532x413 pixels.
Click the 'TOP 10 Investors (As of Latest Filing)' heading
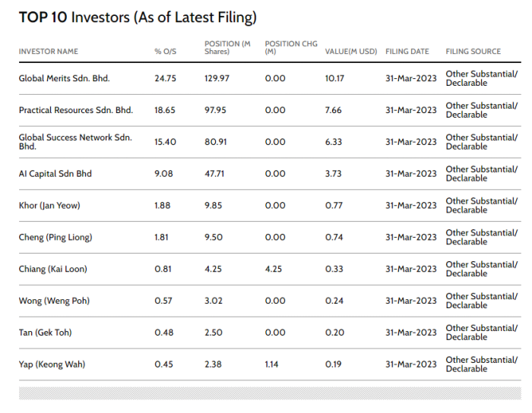[x=138, y=17]
